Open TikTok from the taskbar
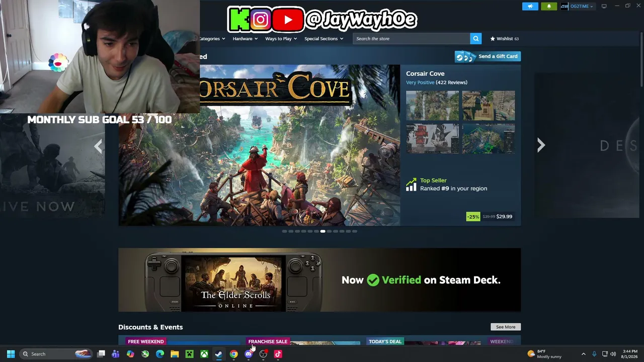 tap(278, 354)
